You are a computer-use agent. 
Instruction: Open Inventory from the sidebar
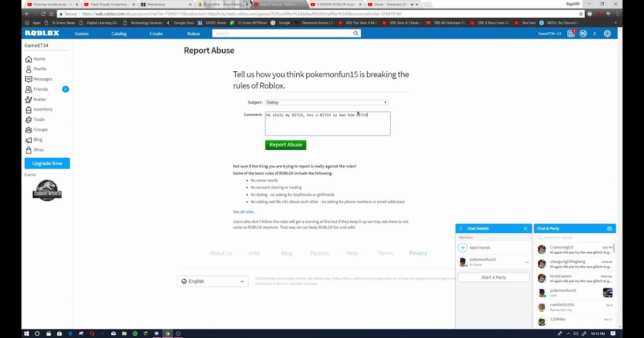39,109
